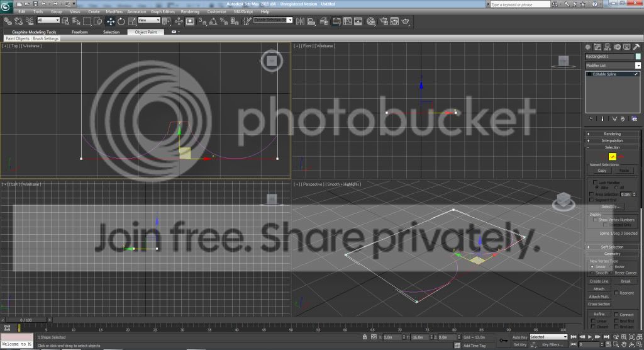Enable the Segment End checkbox
This screenshot has height=350, width=644.
pyautogui.click(x=591, y=200)
